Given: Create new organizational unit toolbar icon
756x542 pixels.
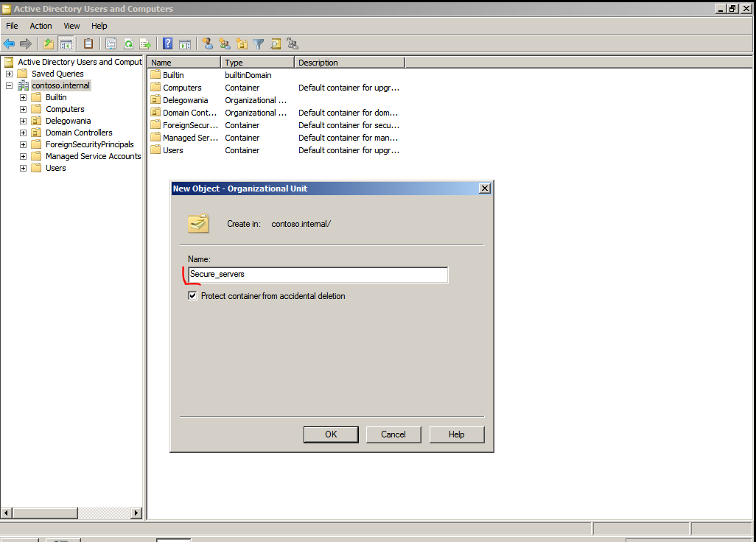Looking at the screenshot, I should tap(242, 44).
